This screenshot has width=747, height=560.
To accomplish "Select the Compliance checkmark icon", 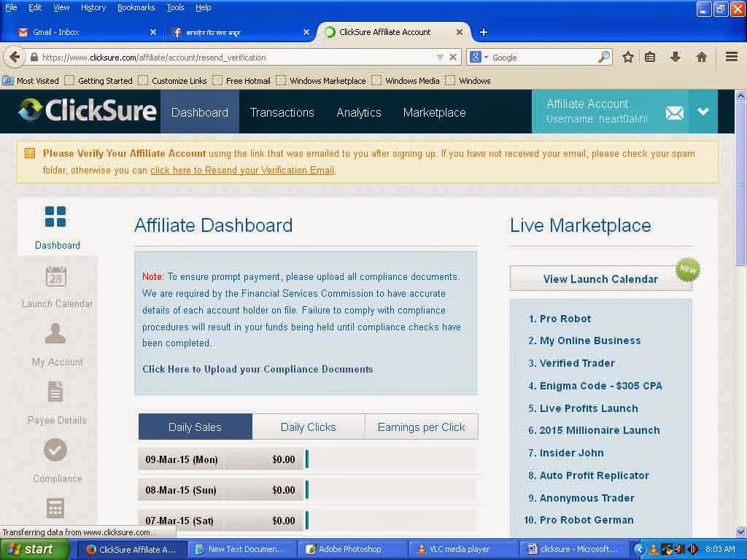I will coord(55,450).
